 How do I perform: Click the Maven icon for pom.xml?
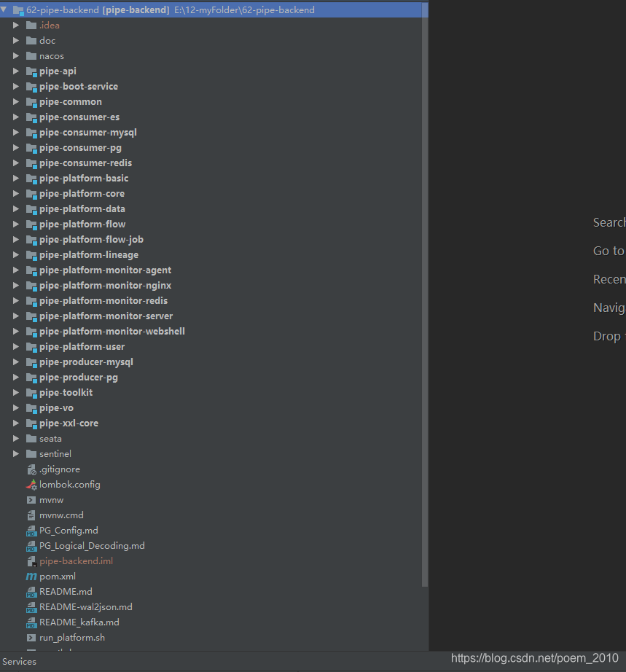(x=31, y=577)
